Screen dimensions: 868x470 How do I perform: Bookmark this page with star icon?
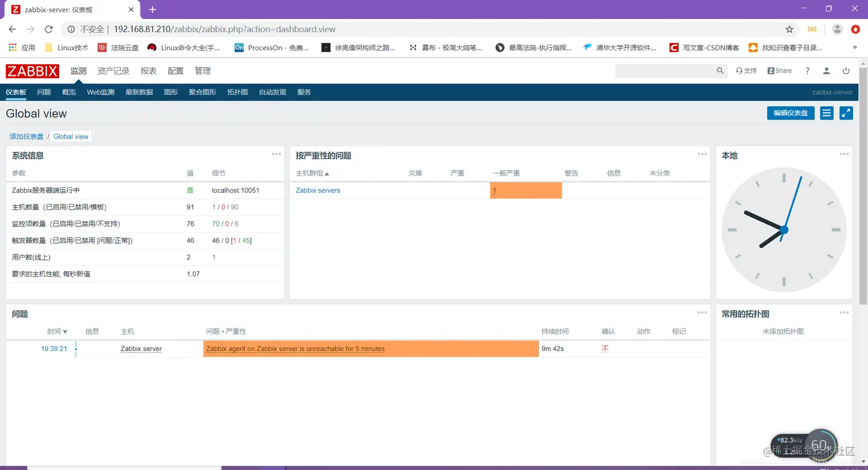tap(789, 29)
